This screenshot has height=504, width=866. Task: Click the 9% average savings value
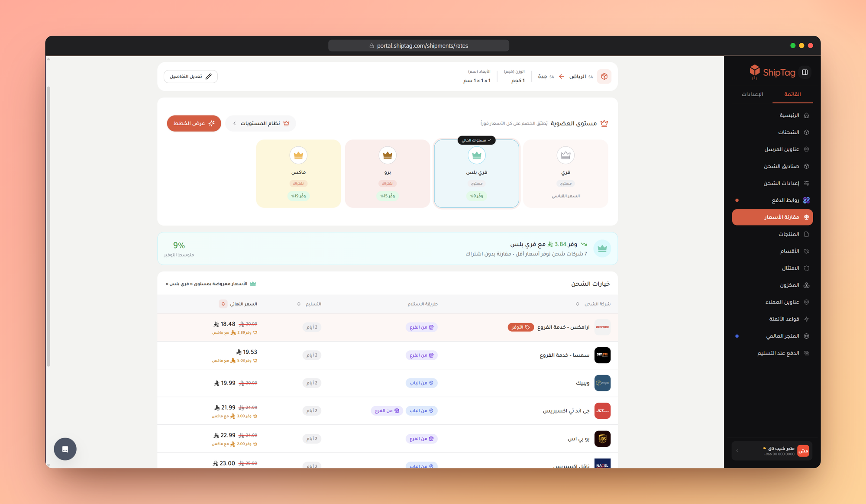click(179, 245)
